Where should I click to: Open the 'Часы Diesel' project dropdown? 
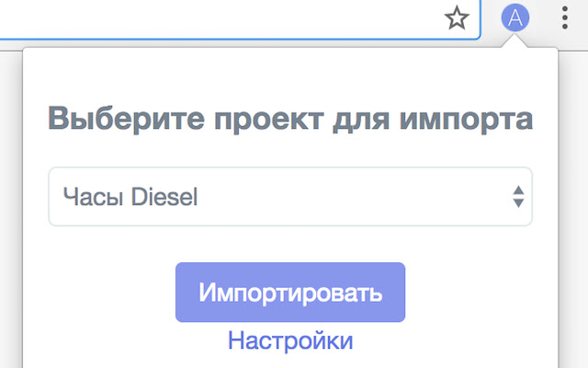click(289, 196)
